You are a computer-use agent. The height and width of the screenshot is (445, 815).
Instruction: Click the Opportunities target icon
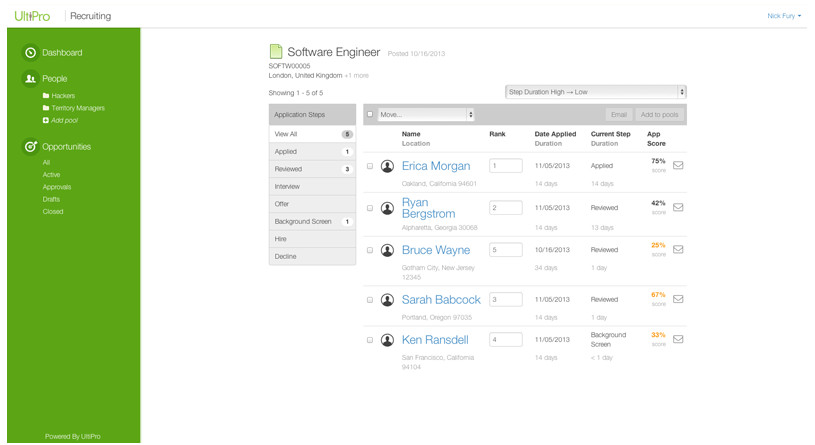[x=30, y=147]
